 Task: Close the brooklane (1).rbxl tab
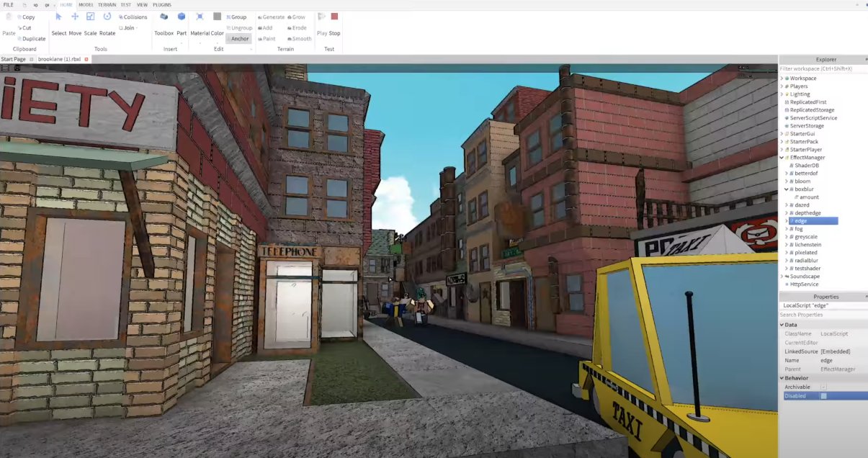click(86, 59)
